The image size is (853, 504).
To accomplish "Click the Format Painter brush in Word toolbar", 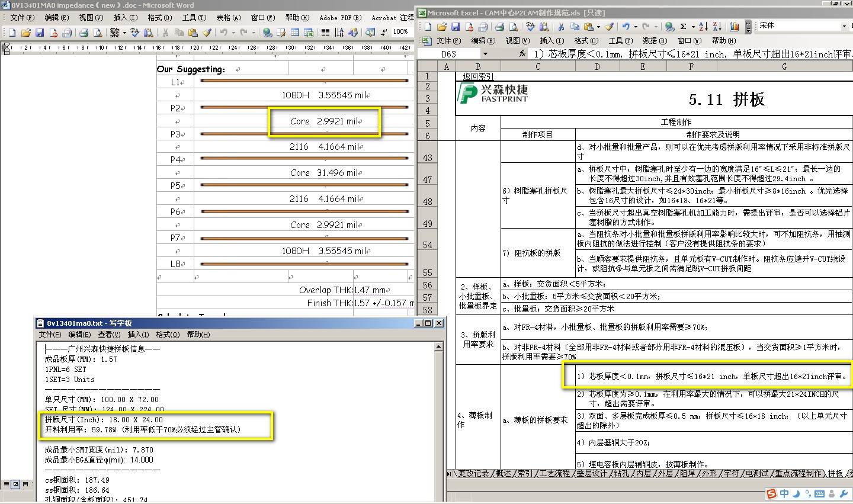I will coord(207,33).
